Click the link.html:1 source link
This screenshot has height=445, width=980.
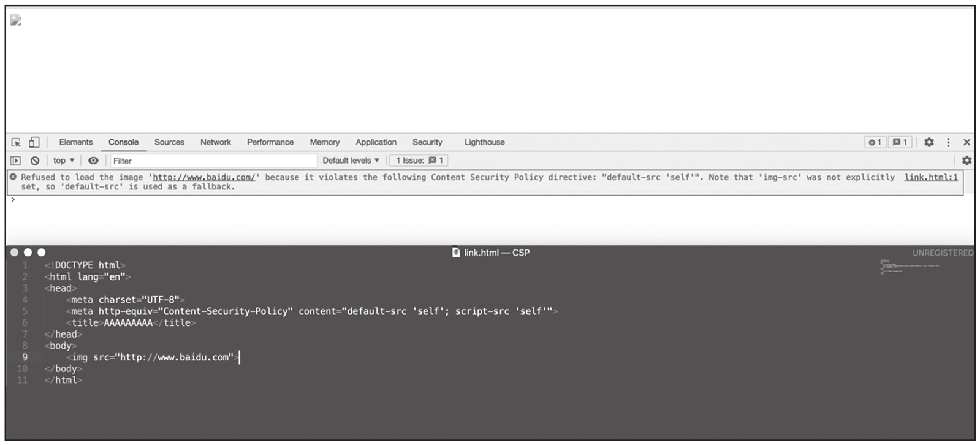coord(930,177)
